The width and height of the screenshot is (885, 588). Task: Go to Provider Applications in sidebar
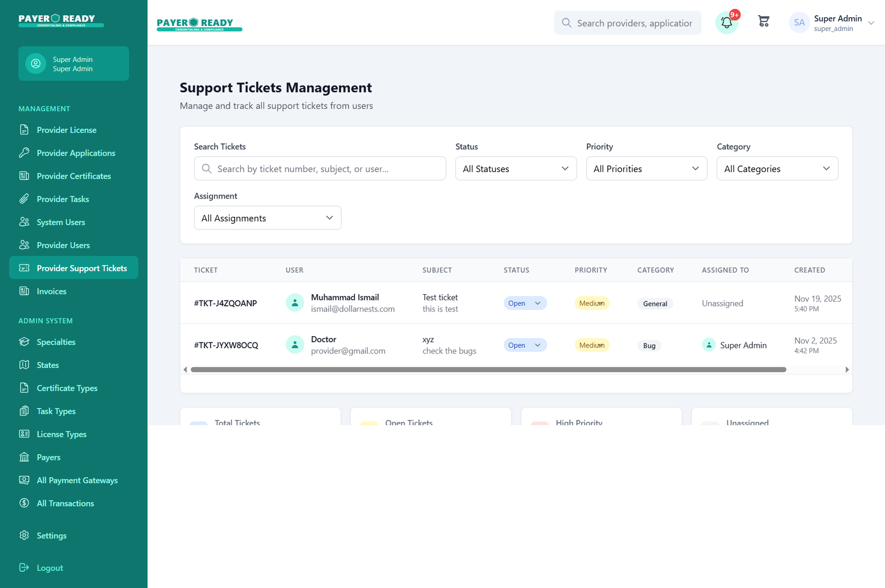pos(76,153)
